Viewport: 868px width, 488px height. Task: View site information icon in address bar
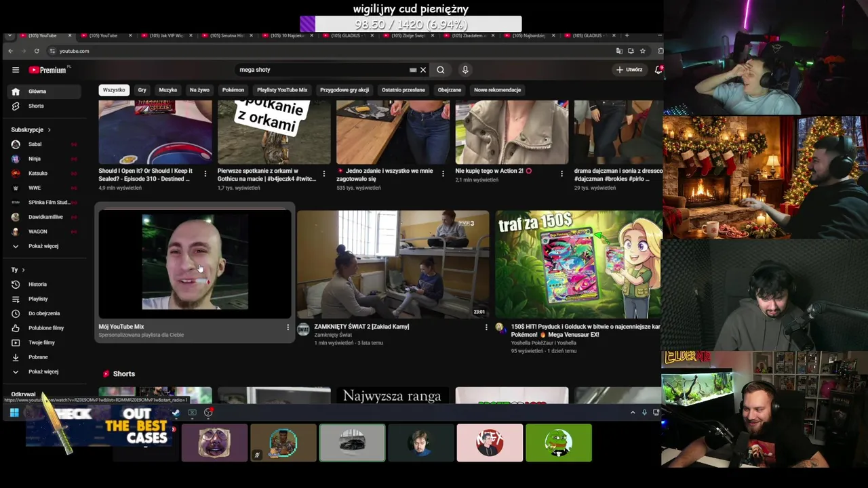click(52, 51)
